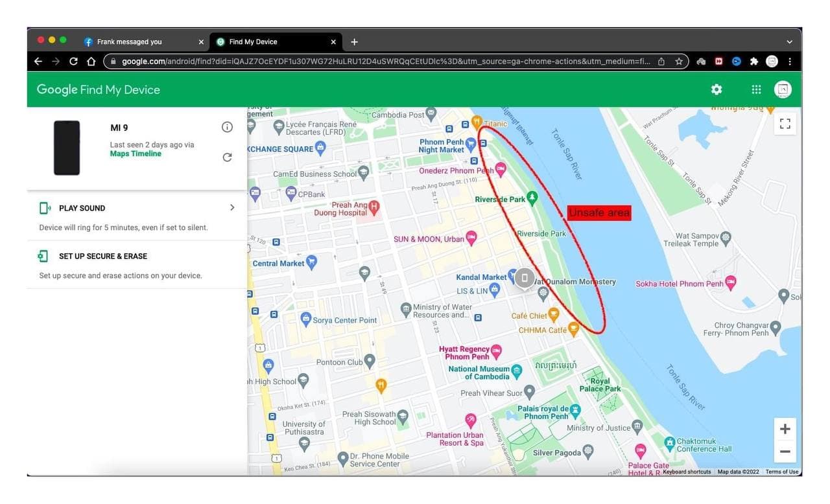The width and height of the screenshot is (830, 504).
Task: Click the Royal Palace Park label
Action: click(x=600, y=385)
